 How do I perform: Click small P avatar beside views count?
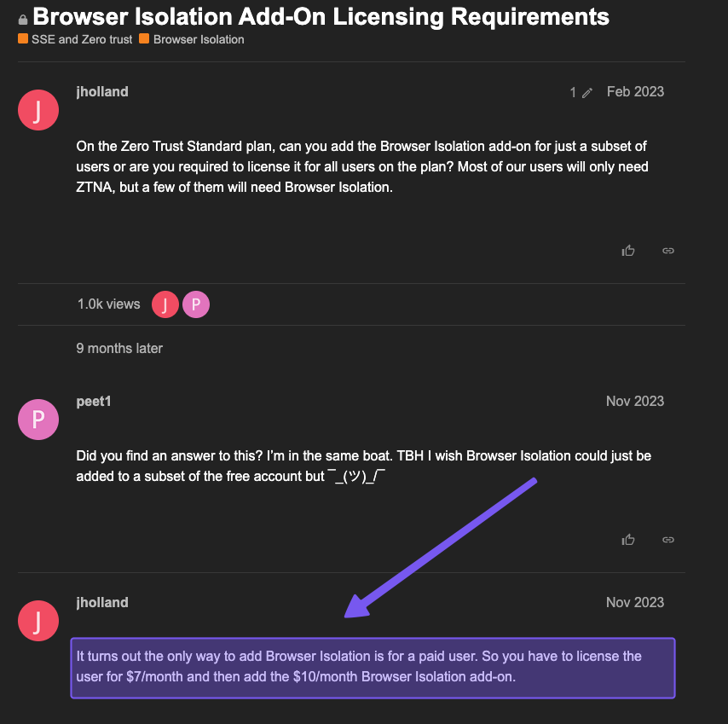click(x=196, y=304)
